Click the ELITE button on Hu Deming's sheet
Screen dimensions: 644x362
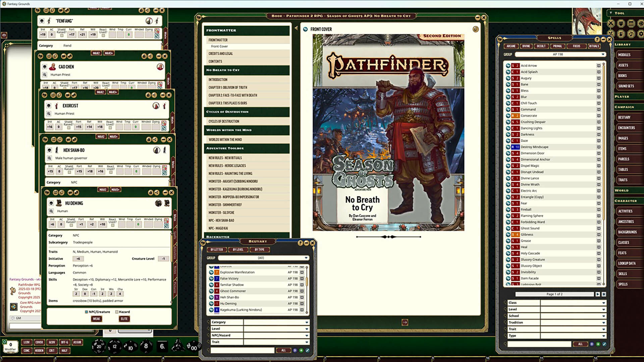pyautogui.click(x=124, y=319)
